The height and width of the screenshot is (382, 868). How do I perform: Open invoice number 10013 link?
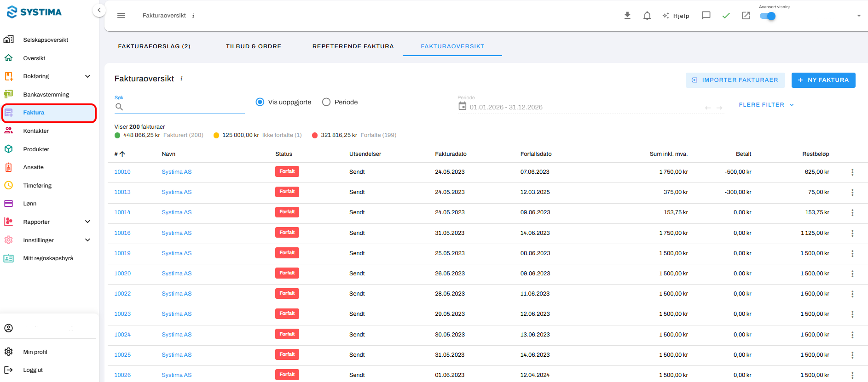122,192
